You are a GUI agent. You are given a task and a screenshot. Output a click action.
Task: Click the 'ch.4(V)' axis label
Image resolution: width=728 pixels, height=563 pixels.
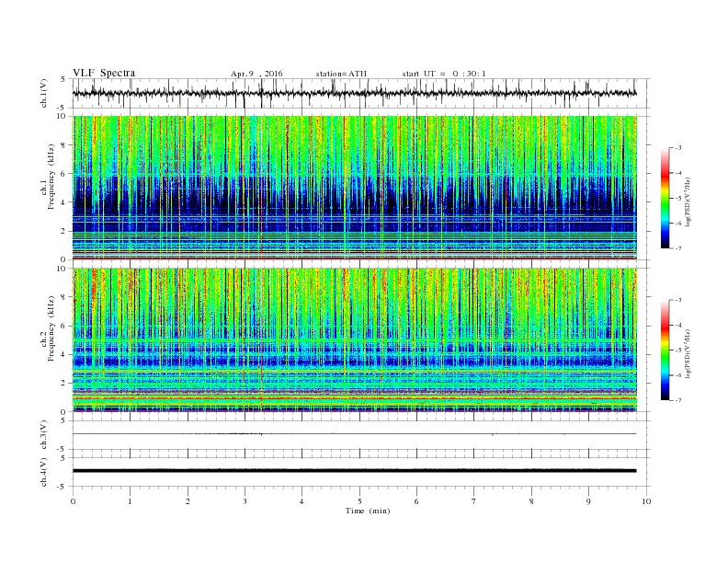point(44,472)
